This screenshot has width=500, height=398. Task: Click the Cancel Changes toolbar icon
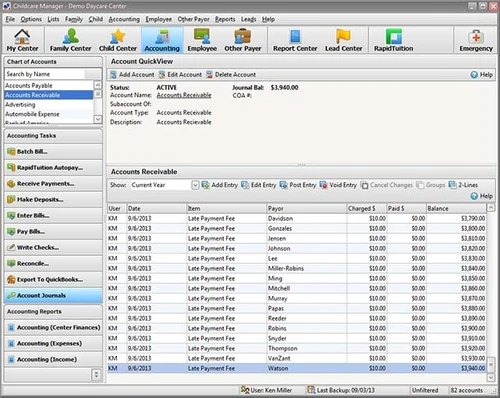(365, 185)
